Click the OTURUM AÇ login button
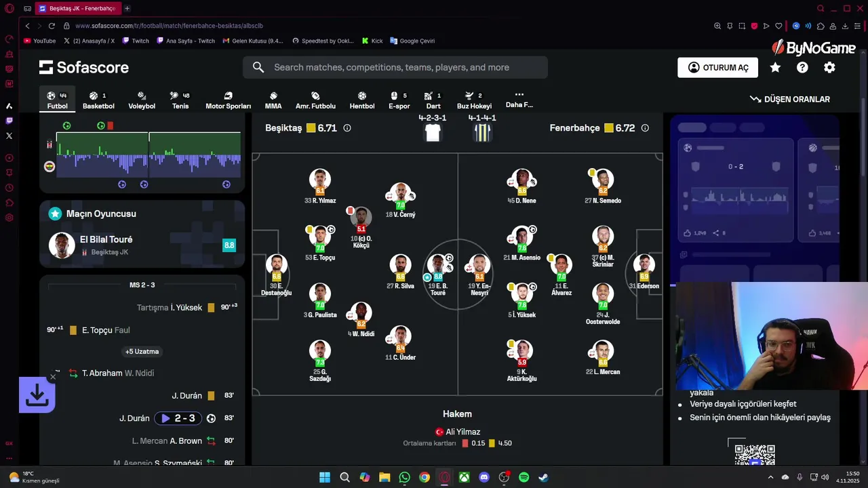The width and height of the screenshot is (868, 488). point(718,68)
